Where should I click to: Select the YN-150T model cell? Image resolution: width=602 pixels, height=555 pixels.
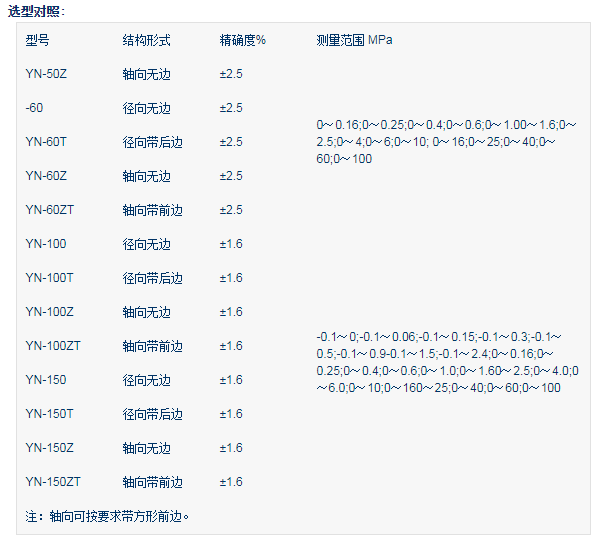(49, 414)
